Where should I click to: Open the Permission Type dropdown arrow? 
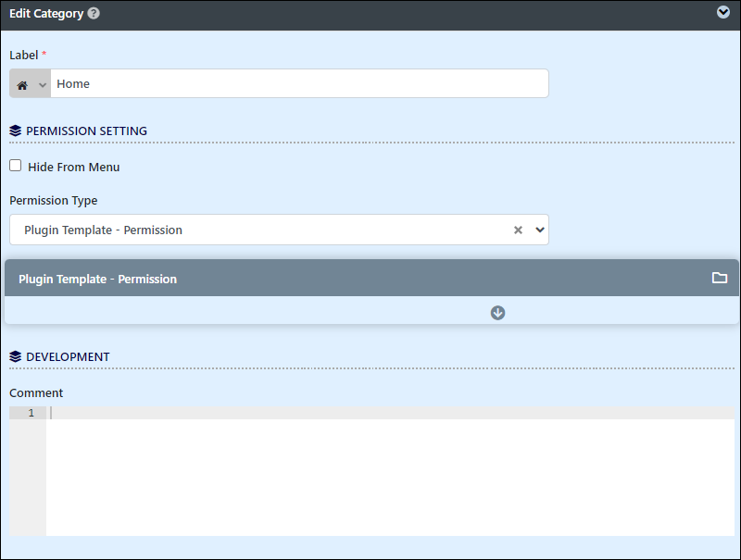pyautogui.click(x=540, y=230)
